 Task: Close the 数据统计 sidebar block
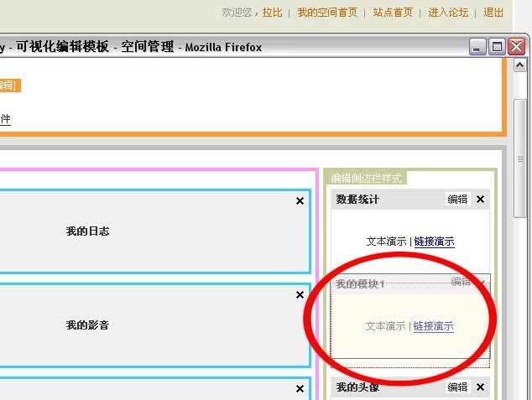click(480, 200)
